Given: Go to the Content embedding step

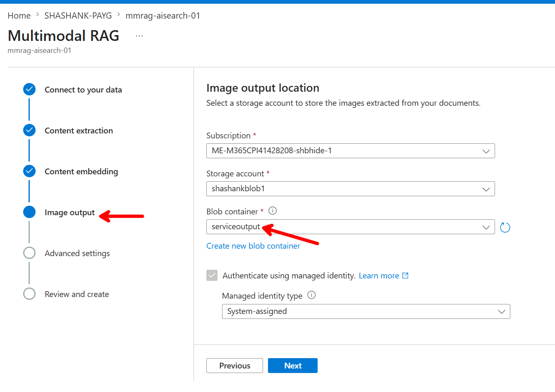Looking at the screenshot, I should (x=81, y=171).
